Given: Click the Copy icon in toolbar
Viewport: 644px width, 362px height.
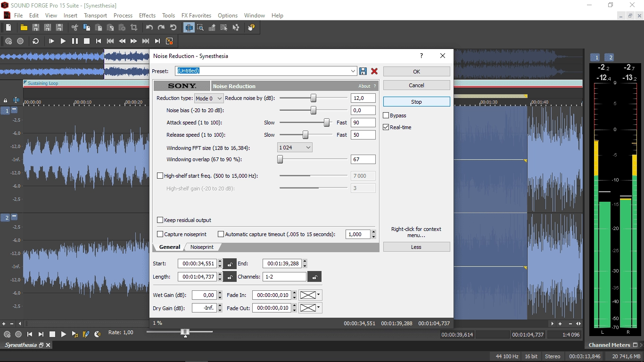Looking at the screenshot, I should point(86,28).
